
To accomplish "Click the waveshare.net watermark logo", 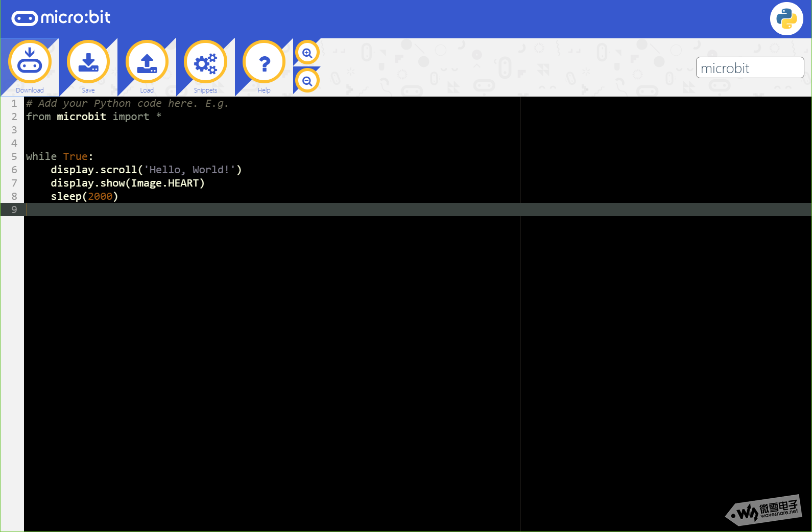I will pyautogui.click(x=765, y=510).
